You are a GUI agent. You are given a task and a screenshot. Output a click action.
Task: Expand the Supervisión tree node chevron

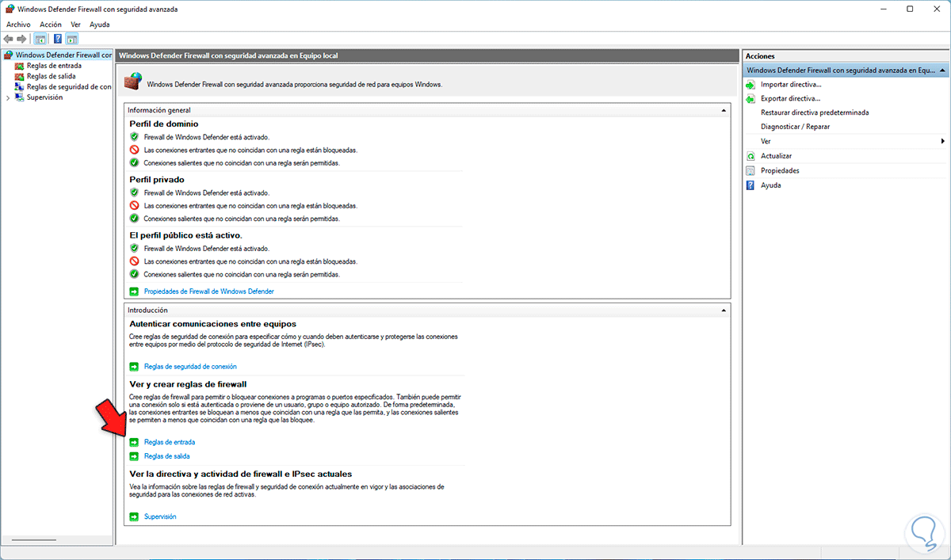click(x=8, y=97)
